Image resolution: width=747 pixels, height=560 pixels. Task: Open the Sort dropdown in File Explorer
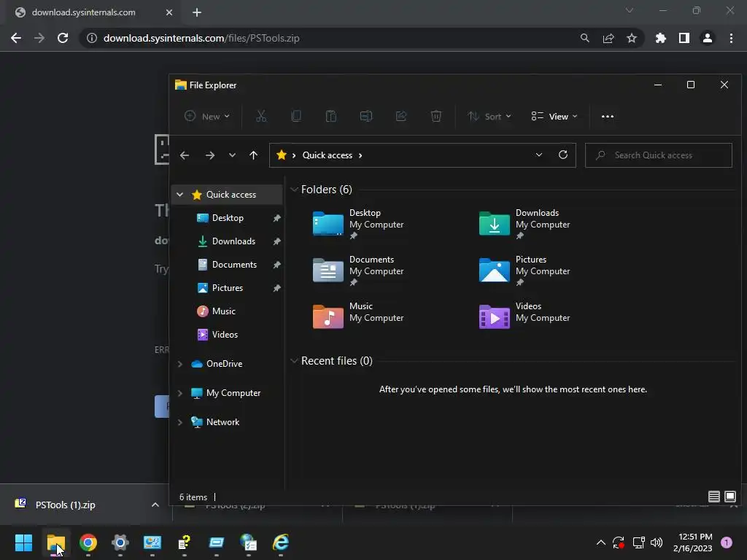click(x=489, y=116)
